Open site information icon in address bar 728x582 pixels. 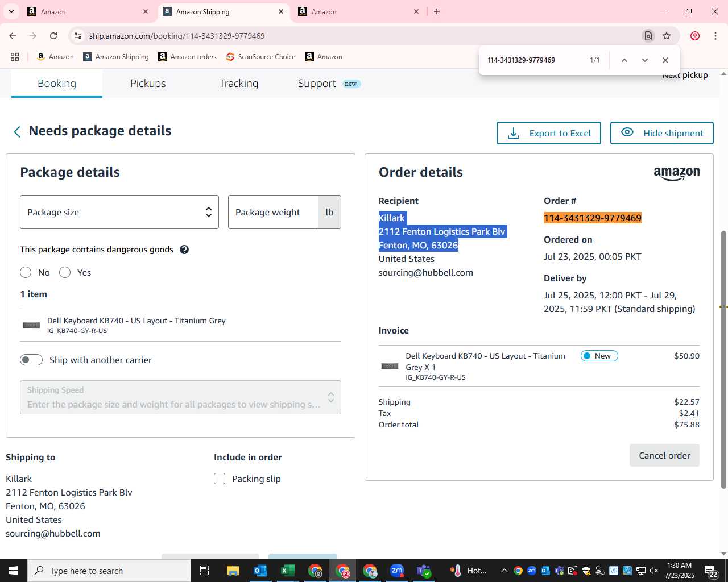78,36
